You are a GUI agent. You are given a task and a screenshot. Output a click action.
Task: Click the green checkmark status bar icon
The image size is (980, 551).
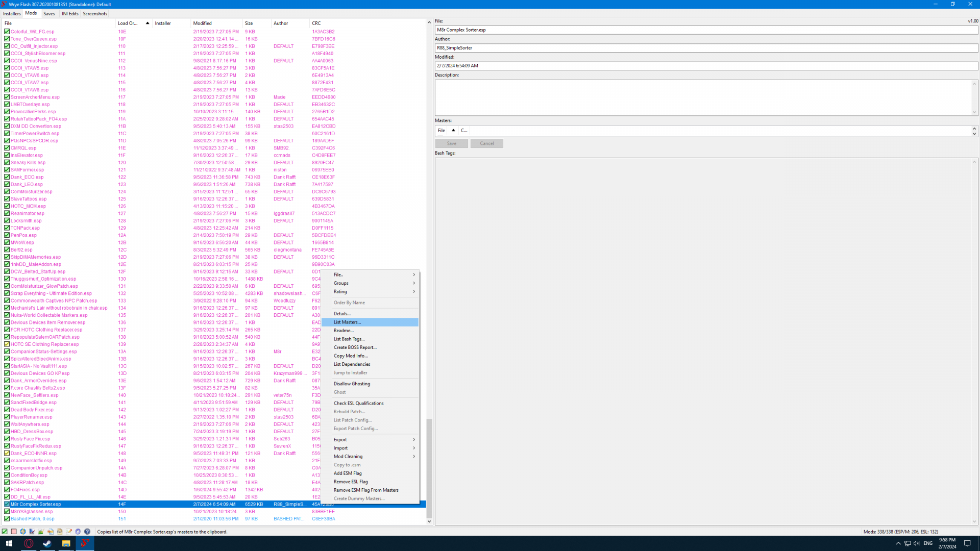(5, 531)
